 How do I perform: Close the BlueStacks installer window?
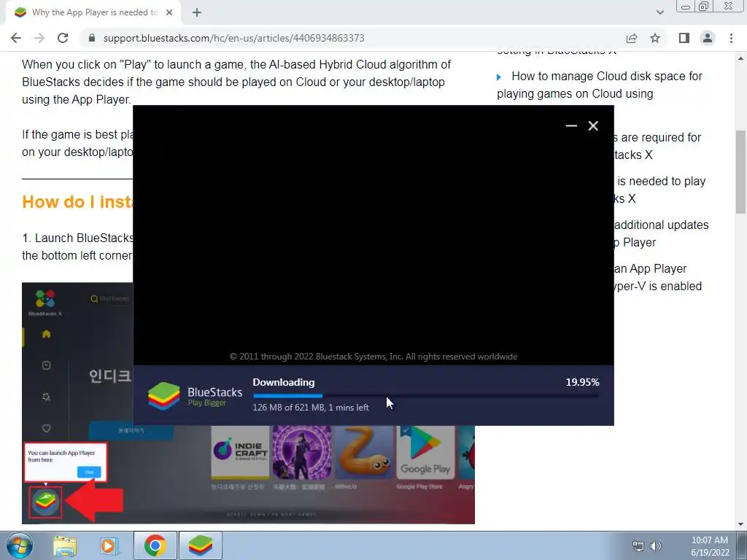593,125
